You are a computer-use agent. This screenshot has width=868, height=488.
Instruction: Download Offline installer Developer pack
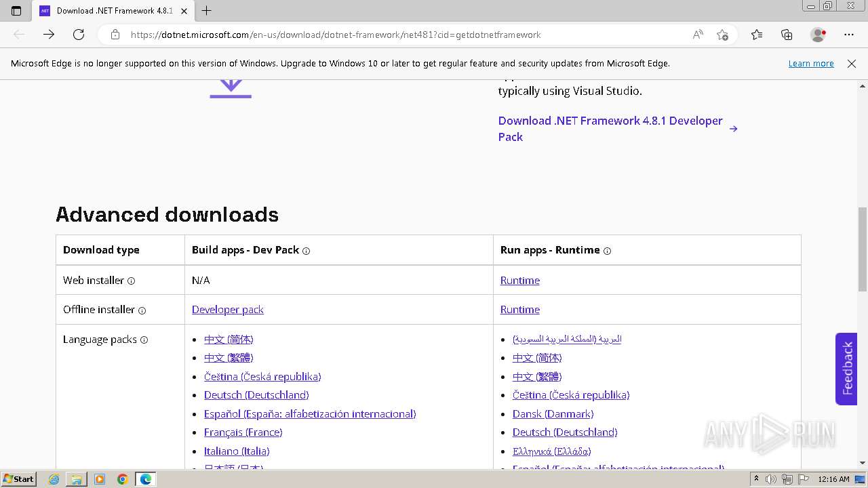click(x=228, y=310)
